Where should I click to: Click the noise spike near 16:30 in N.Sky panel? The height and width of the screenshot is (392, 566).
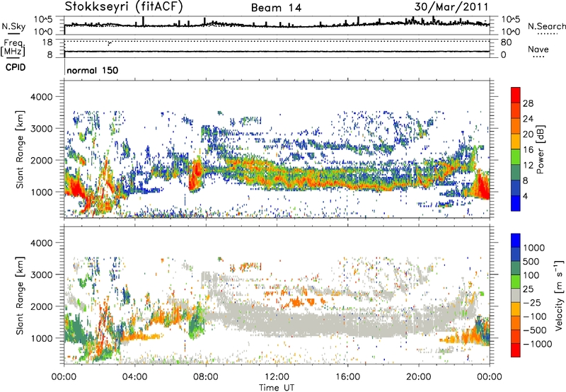click(358, 21)
